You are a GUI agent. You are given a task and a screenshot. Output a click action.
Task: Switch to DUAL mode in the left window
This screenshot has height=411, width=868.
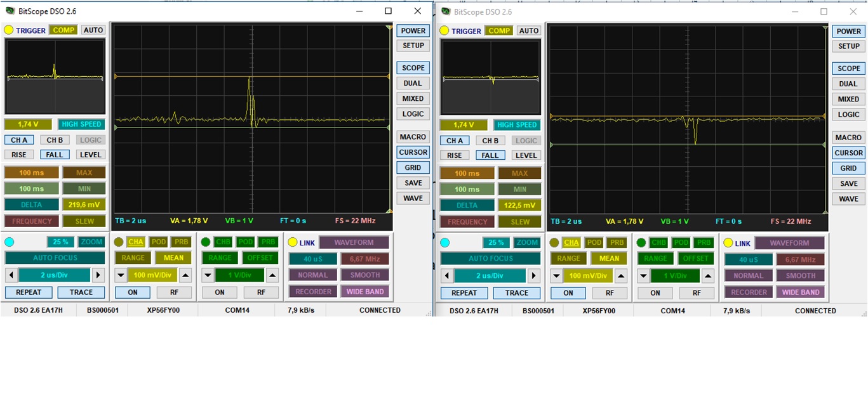pos(413,83)
